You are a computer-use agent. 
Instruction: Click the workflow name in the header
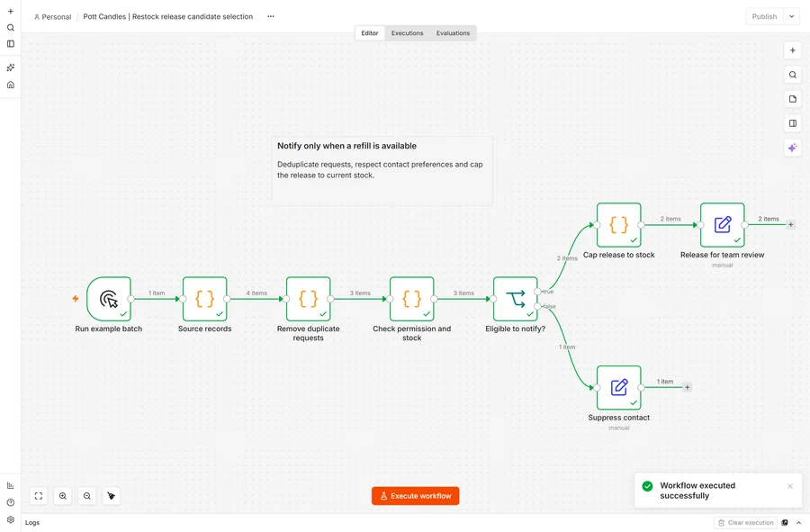tap(168, 16)
